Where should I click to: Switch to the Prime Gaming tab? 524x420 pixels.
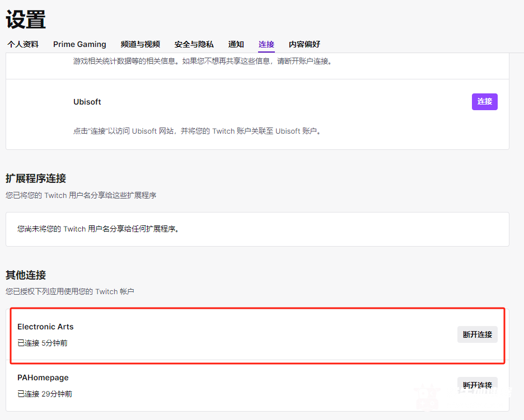tap(79, 44)
